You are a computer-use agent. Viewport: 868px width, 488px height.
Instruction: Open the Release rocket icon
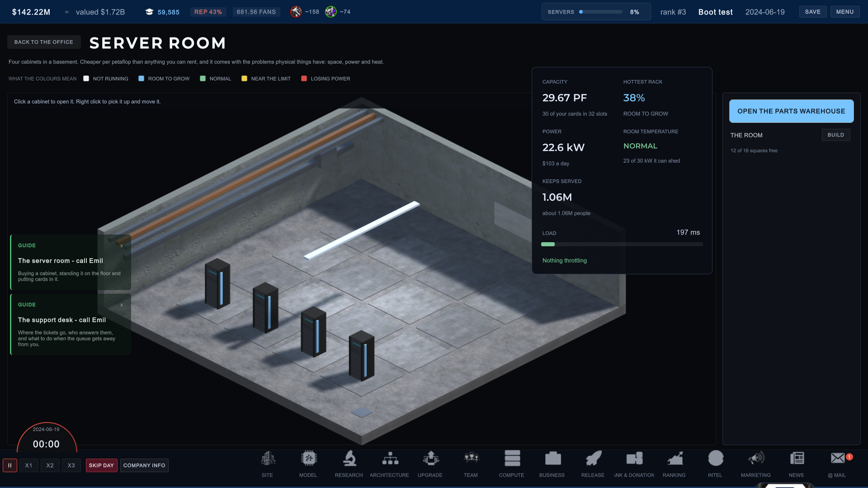click(x=593, y=459)
